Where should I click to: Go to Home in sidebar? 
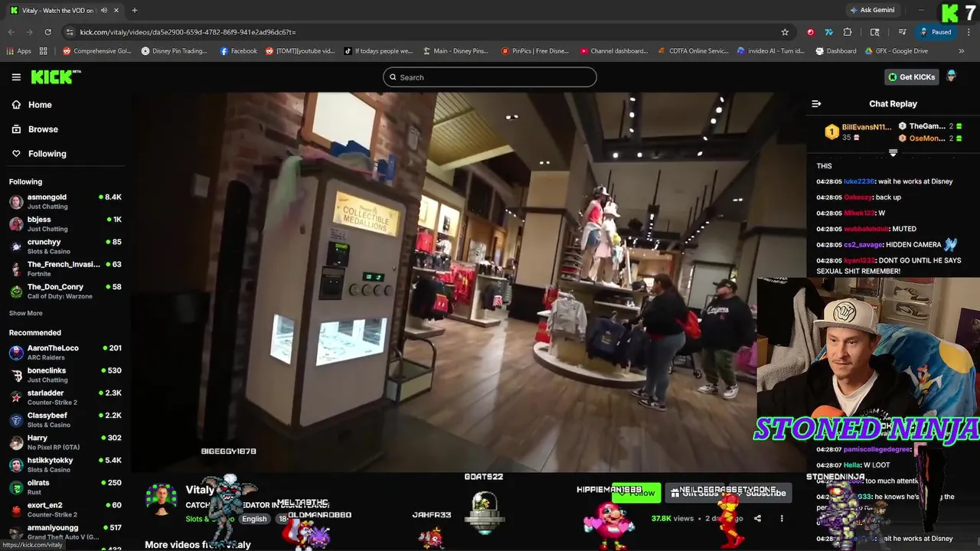[32, 105]
